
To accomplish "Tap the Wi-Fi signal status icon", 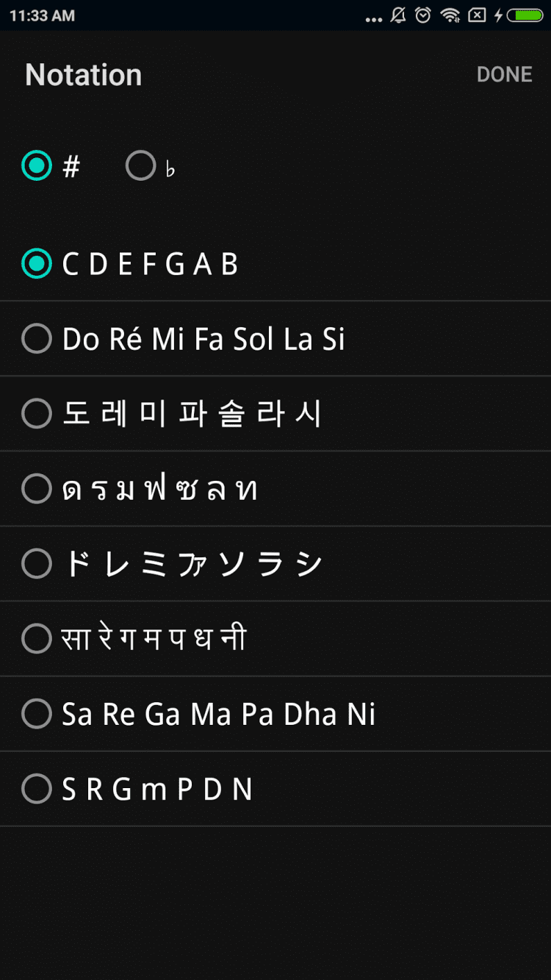I will point(450,15).
